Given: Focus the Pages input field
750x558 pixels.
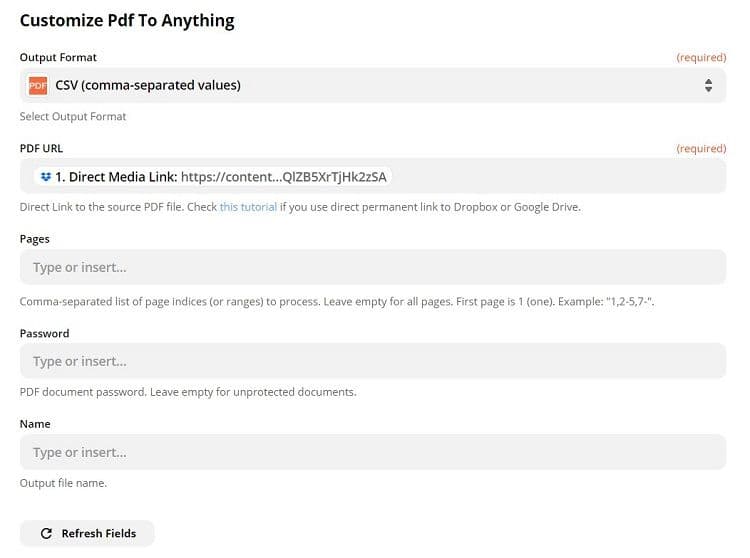Looking at the screenshot, I should click(372, 268).
